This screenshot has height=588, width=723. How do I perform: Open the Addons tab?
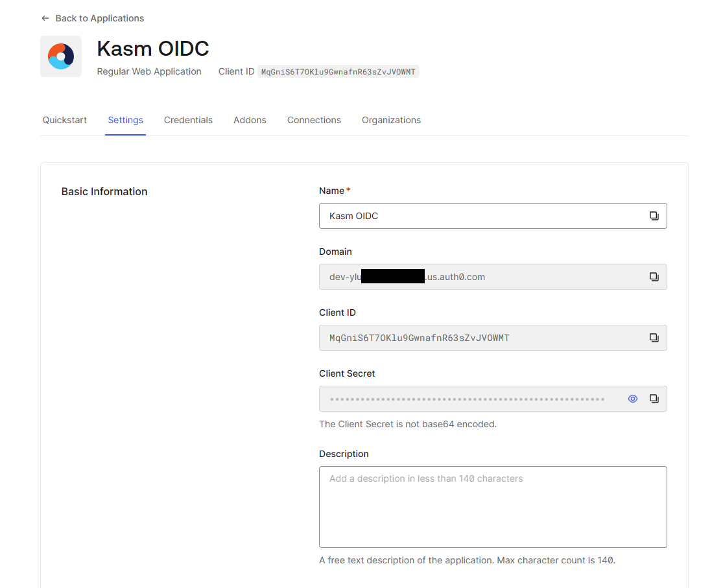[250, 120]
